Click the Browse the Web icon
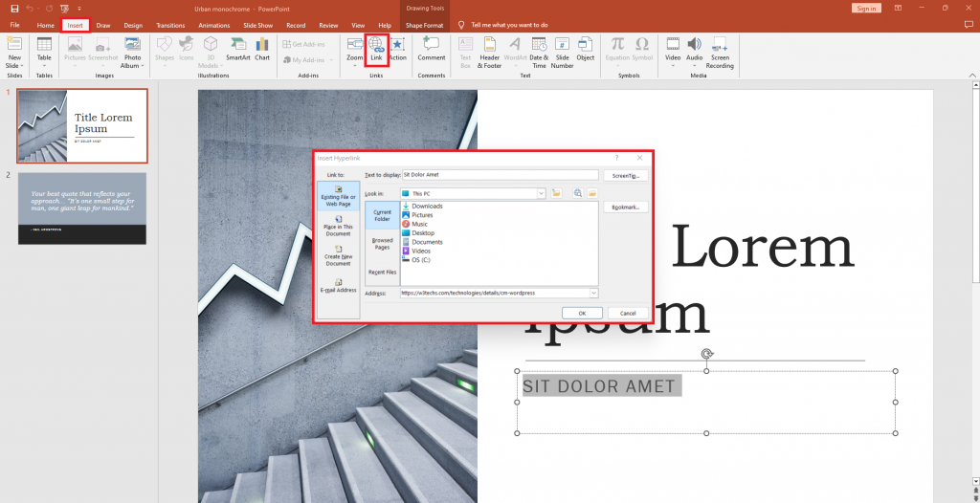This screenshot has height=503, width=980. (x=578, y=193)
